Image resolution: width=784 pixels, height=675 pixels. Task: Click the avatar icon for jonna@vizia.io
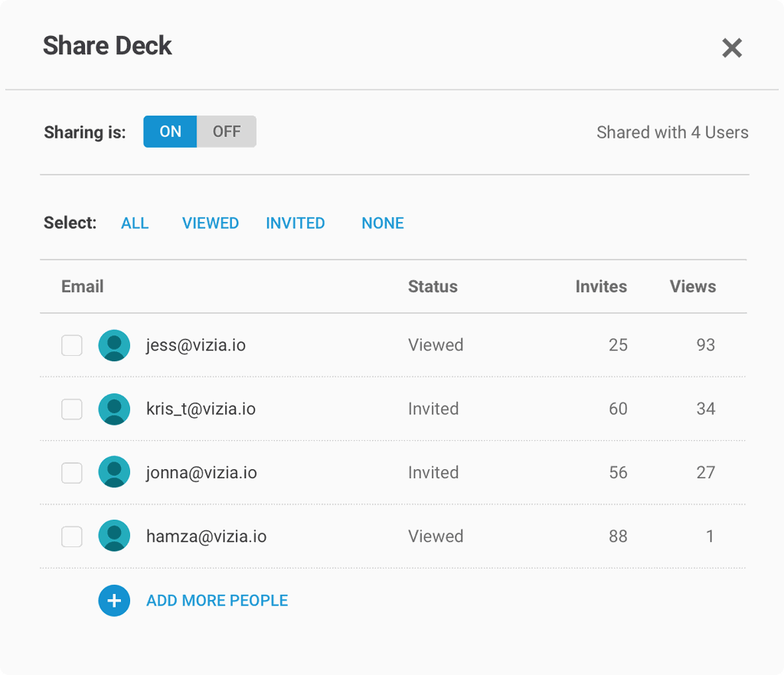click(114, 473)
